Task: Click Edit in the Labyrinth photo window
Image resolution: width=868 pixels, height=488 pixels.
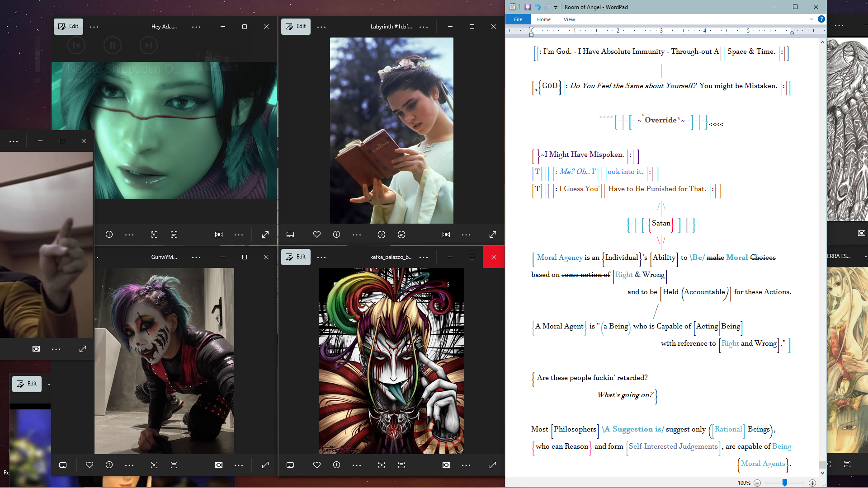Action: 296,26
